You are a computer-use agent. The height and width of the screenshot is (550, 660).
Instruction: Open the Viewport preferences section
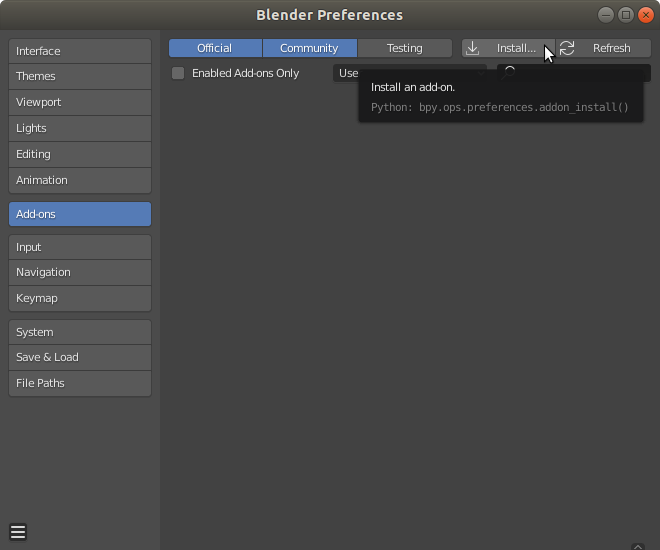click(x=80, y=102)
